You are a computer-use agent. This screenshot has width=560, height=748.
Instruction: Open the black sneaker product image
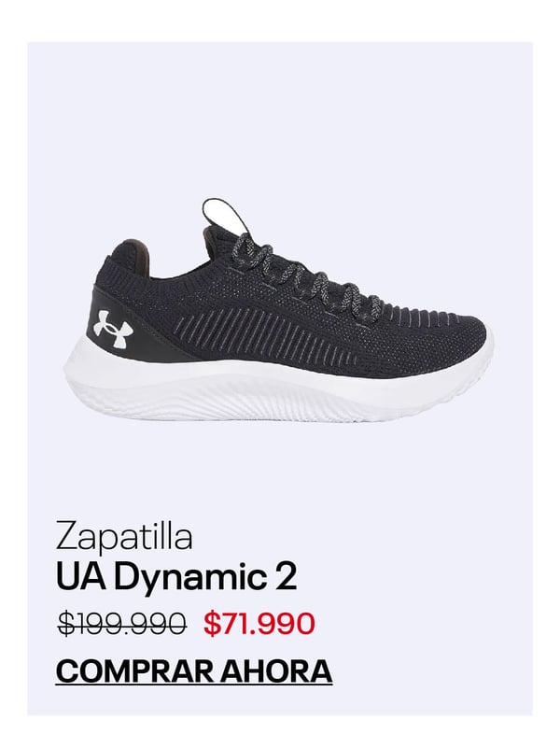click(x=278, y=309)
